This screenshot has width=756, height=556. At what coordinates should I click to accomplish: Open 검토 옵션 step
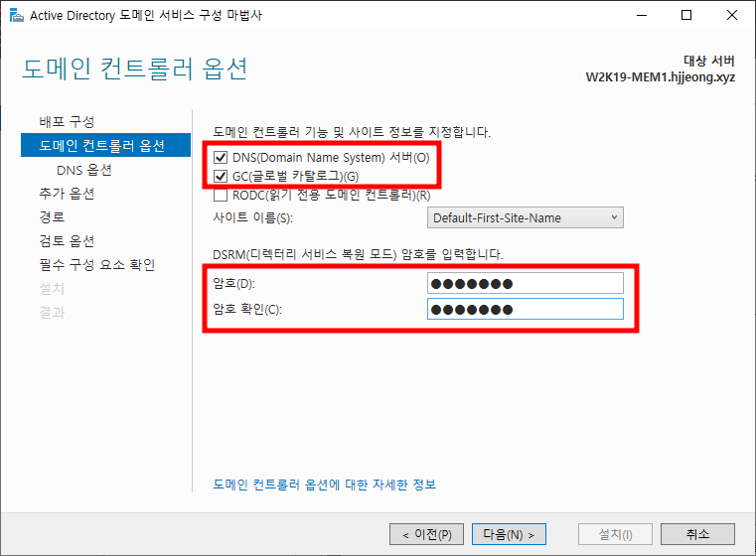click(x=67, y=240)
